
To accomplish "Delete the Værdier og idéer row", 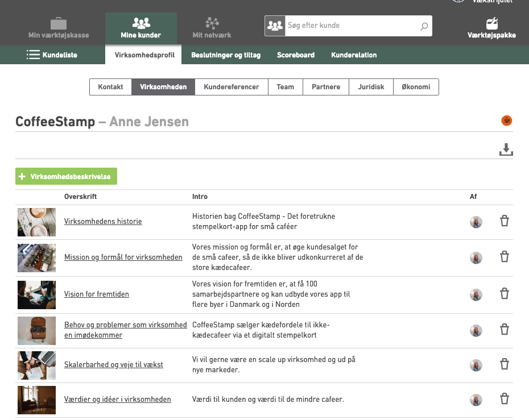I will pyautogui.click(x=505, y=399).
